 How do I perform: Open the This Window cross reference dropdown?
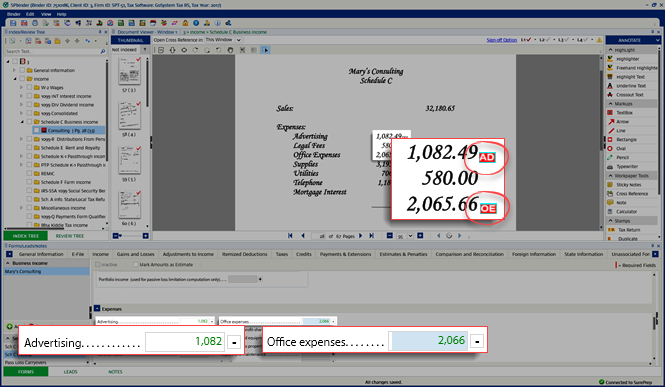(x=239, y=40)
